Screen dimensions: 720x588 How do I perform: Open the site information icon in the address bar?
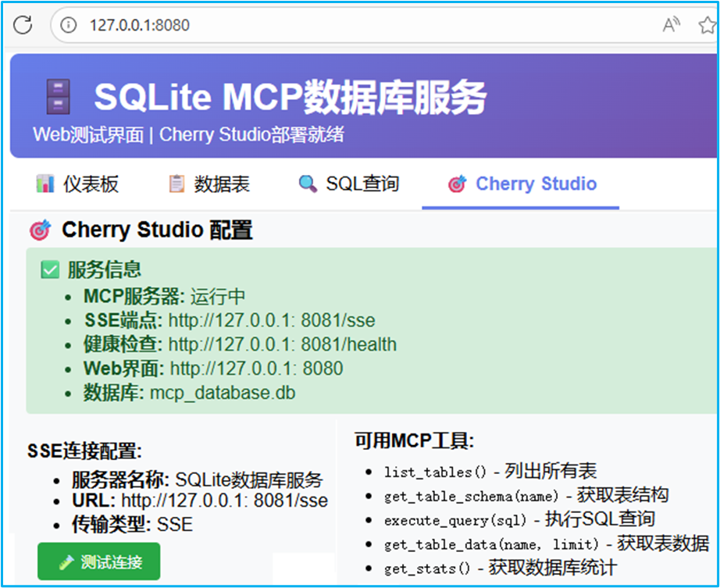pos(69,25)
